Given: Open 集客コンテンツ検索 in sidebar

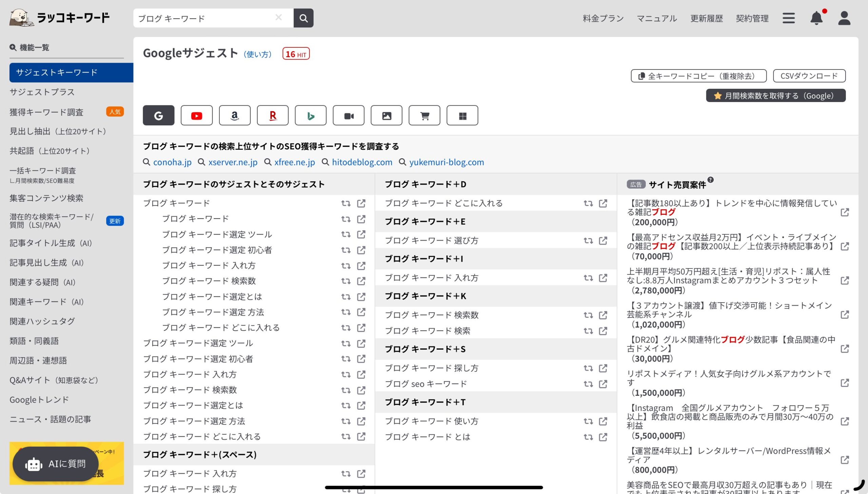Looking at the screenshot, I should [46, 198].
